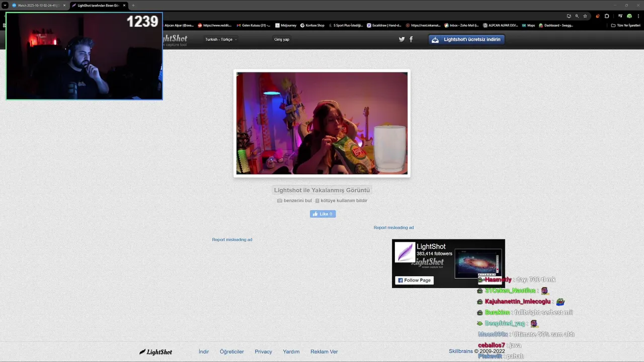Open the S Sport Plus bookmark
Image resolution: width=644 pixels, height=362 pixels.
coord(346,25)
